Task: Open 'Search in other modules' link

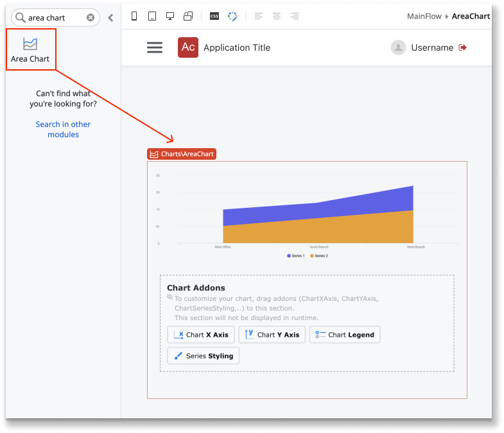Action: [x=63, y=129]
